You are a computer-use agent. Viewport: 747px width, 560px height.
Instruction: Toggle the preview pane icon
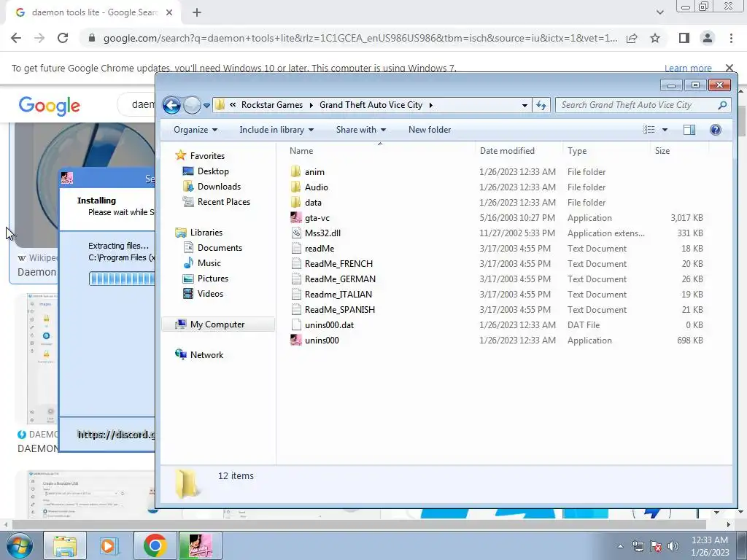(689, 130)
